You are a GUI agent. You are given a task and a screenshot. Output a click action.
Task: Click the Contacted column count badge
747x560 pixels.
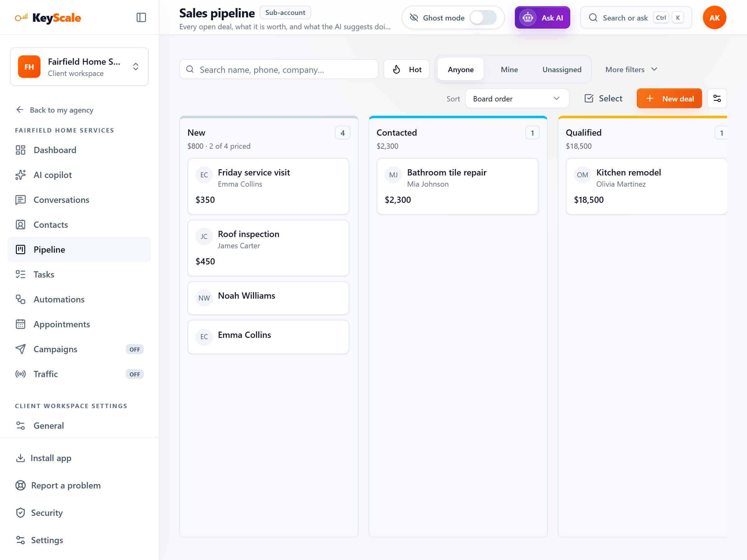pyautogui.click(x=532, y=133)
